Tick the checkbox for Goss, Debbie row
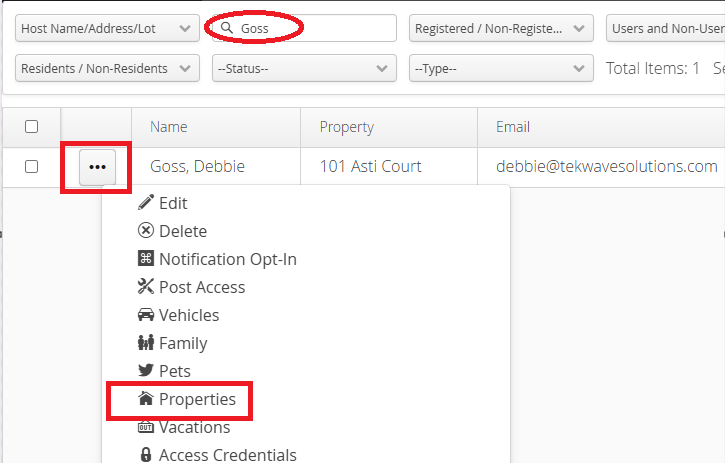 [31, 167]
